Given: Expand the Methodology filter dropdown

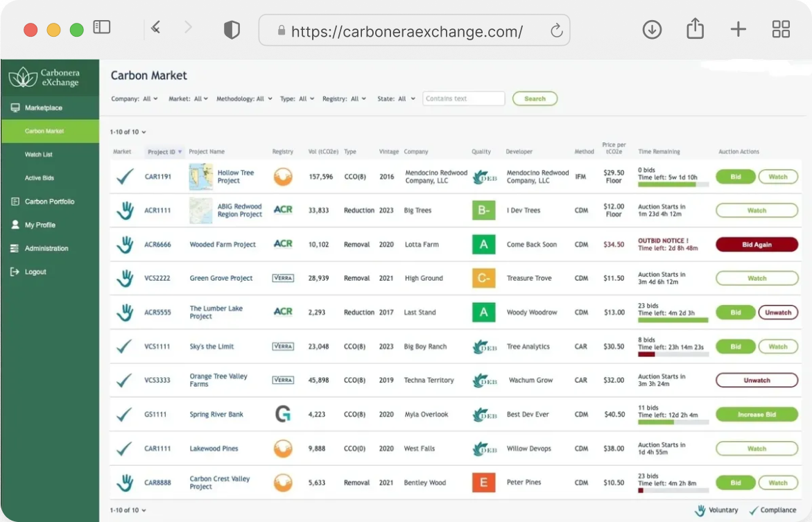Looking at the screenshot, I should coord(244,99).
